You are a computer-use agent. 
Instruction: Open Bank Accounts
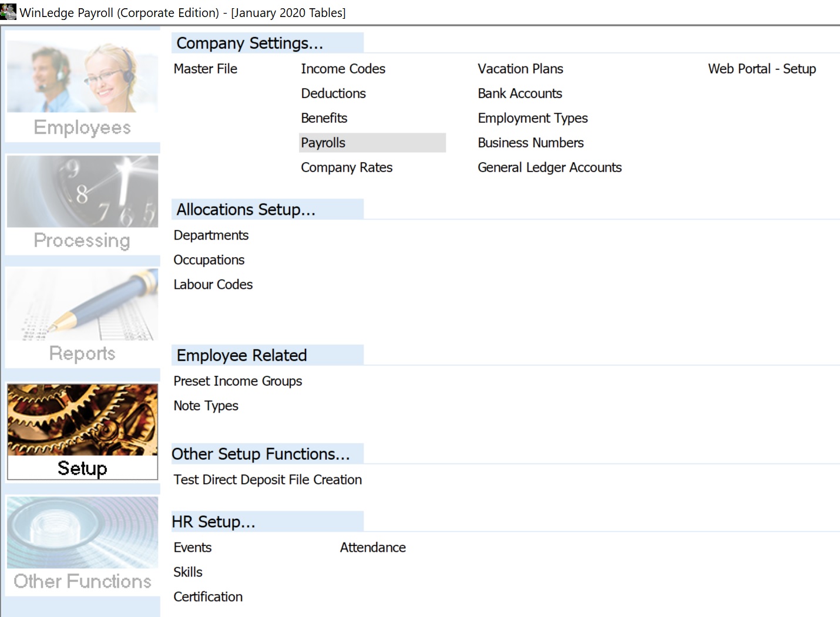(520, 93)
